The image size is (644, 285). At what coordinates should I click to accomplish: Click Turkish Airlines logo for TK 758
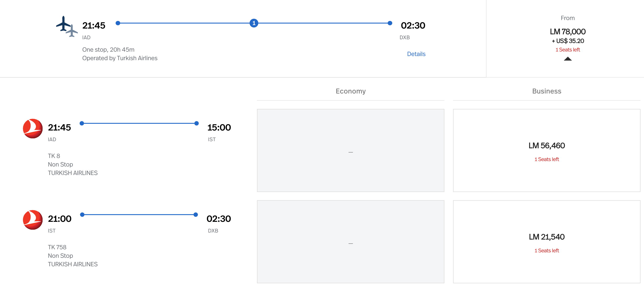(33, 220)
